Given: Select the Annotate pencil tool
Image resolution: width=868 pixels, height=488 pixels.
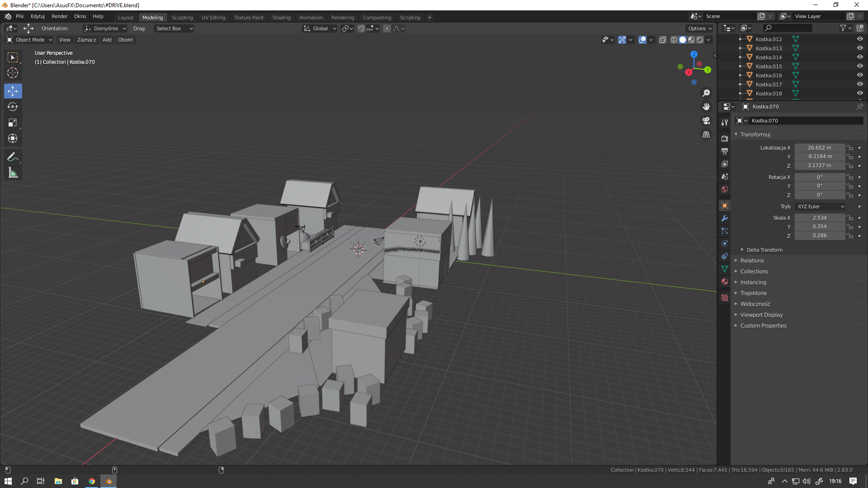Looking at the screenshot, I should point(13,157).
